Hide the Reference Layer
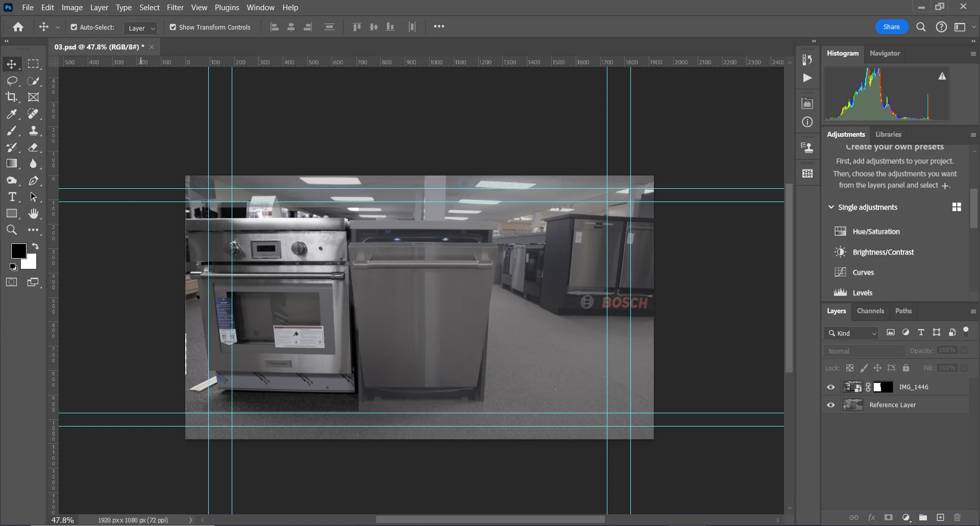The height and width of the screenshot is (526, 980). pyautogui.click(x=831, y=405)
